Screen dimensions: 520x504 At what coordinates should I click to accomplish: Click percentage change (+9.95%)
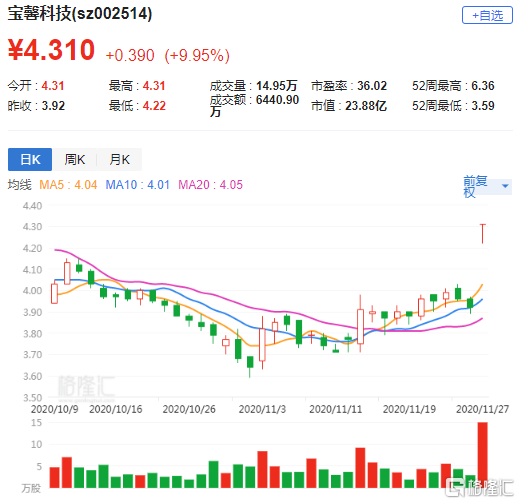(x=197, y=55)
